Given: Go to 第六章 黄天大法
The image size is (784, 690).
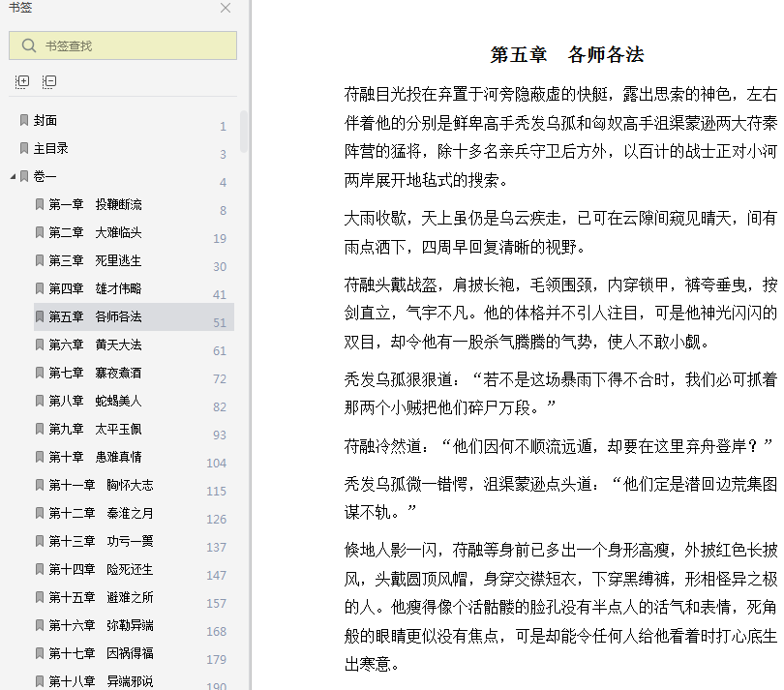Looking at the screenshot, I should pyautogui.click(x=95, y=345).
